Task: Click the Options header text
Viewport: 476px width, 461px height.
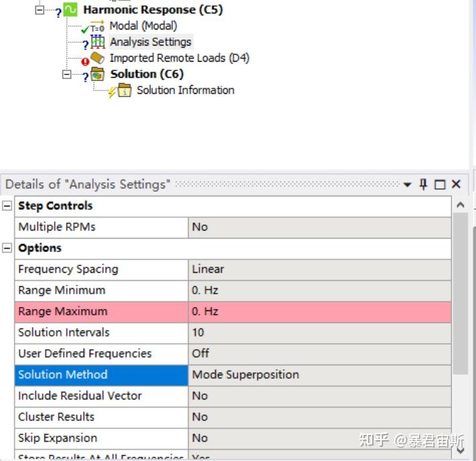Action: coord(39,249)
